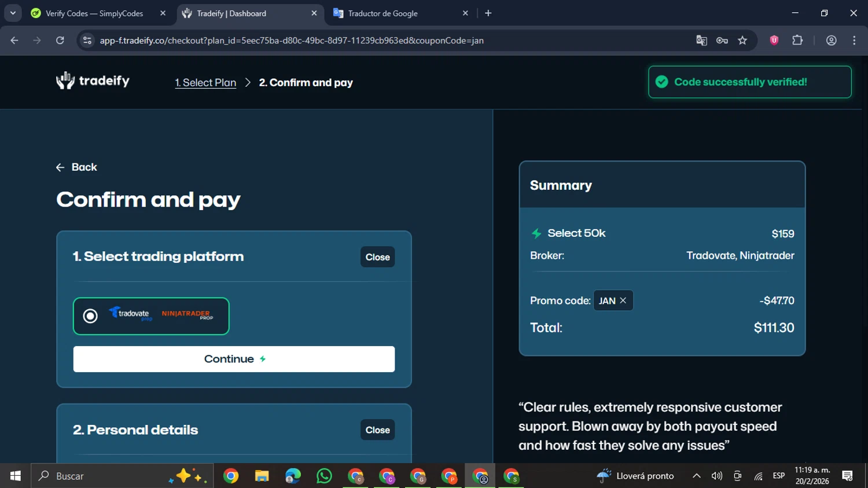Go back using the Back arrow link
868x488 pixels.
pos(76,167)
